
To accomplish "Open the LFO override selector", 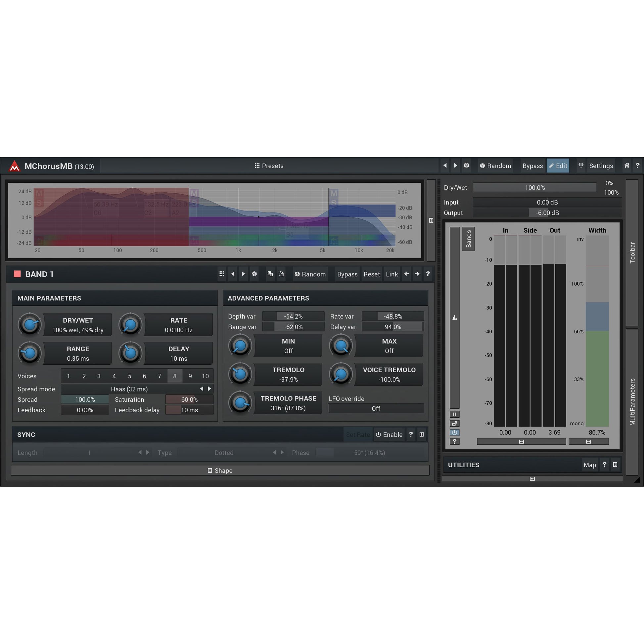I will coord(376,408).
